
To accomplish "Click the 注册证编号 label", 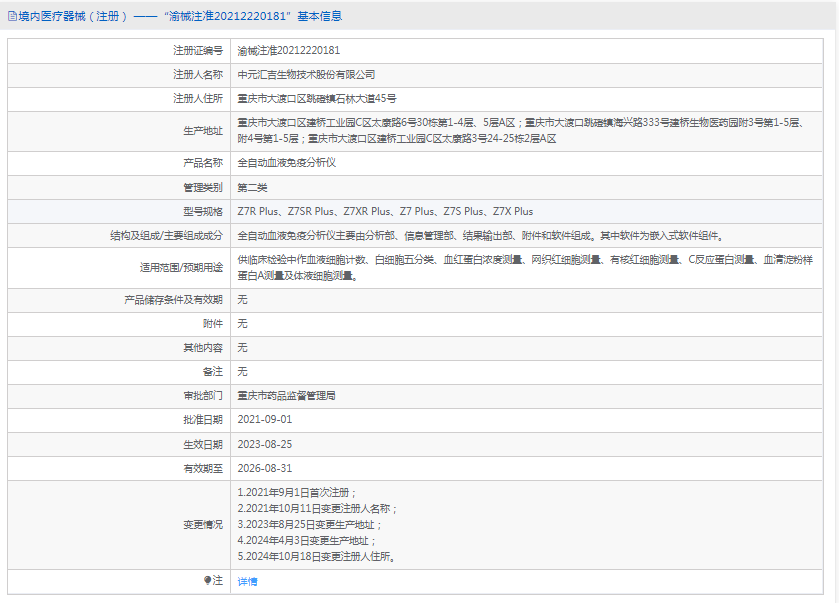I will coord(198,51).
